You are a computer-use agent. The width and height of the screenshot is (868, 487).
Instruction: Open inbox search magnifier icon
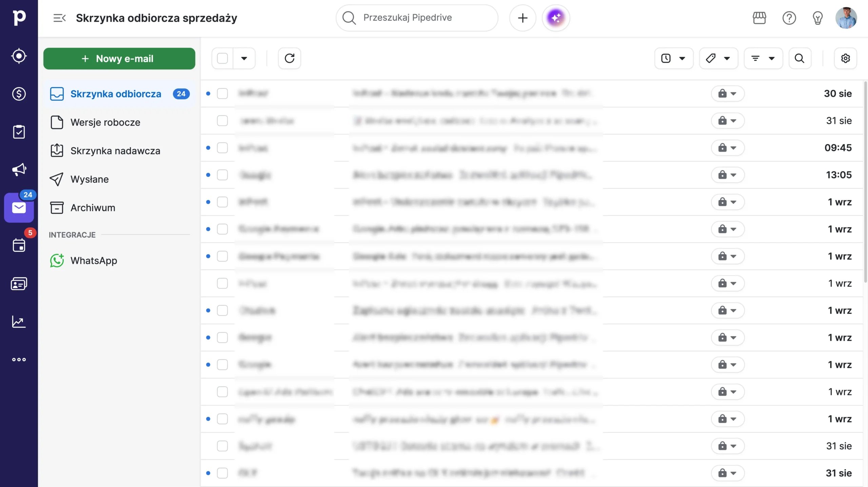click(x=800, y=58)
